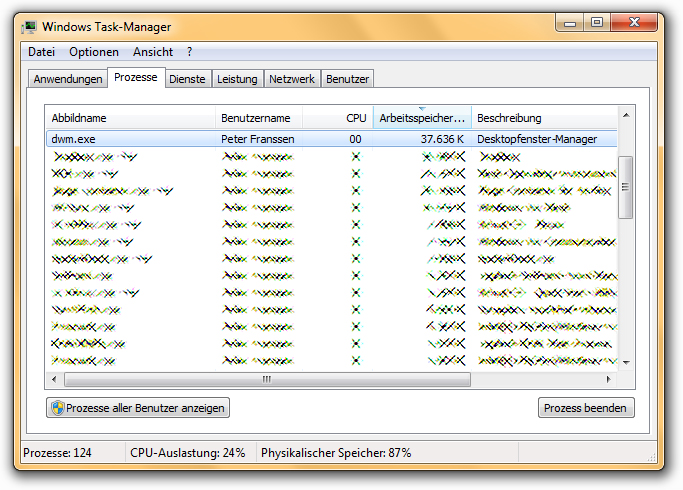Sort by Arbeitsspeicher column header
The width and height of the screenshot is (683, 490).
(x=422, y=118)
